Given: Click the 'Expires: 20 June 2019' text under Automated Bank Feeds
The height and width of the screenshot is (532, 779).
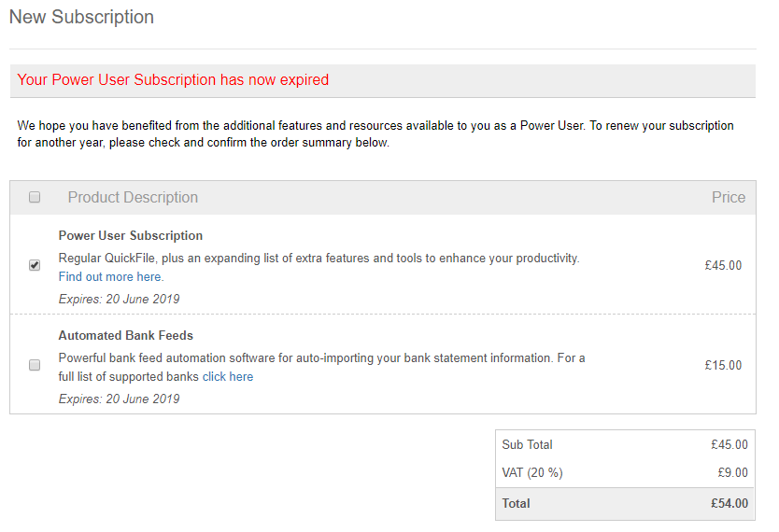Looking at the screenshot, I should 120,399.
